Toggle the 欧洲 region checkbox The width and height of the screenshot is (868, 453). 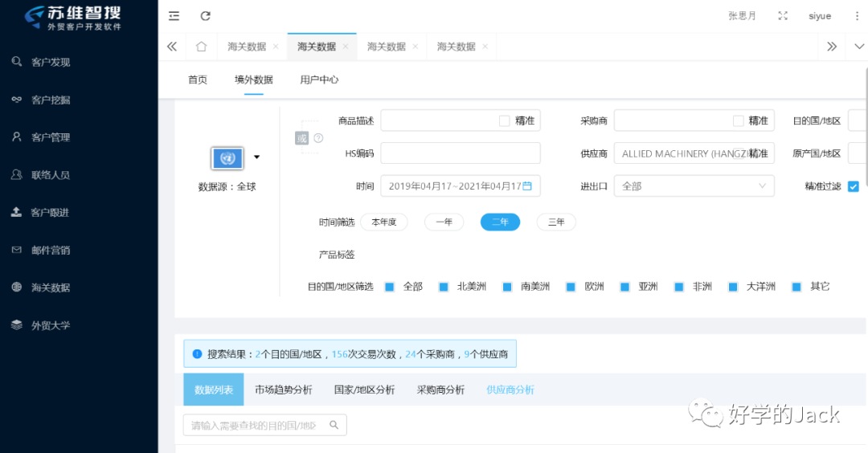[571, 287]
